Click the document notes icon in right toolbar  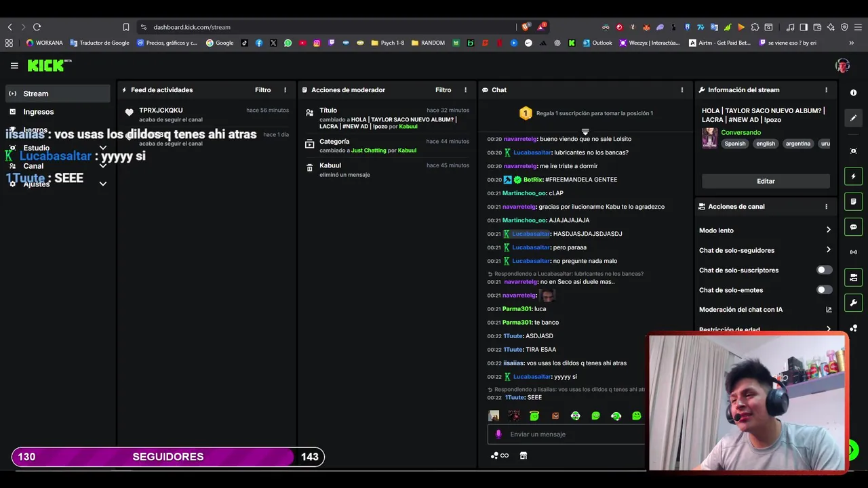point(854,202)
